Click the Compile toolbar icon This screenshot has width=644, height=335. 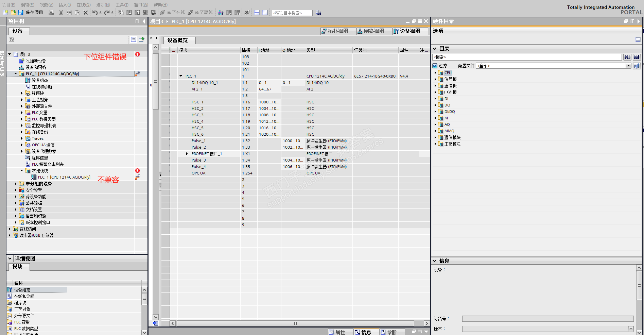click(x=121, y=13)
